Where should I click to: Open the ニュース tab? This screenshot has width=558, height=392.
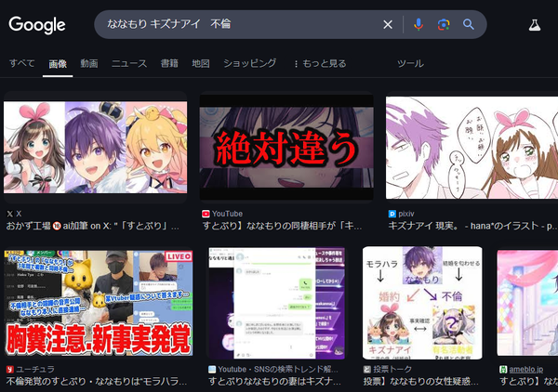point(129,63)
